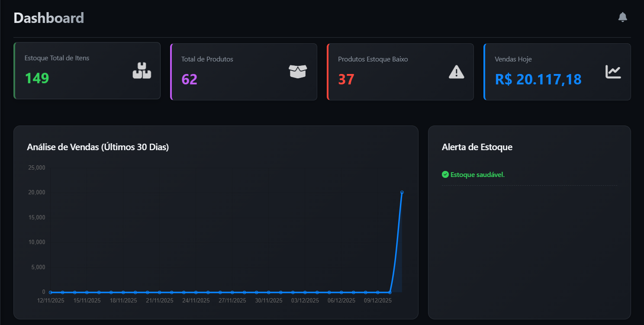Click the warning triangle icon on Produtos Estoque Baixo
The height and width of the screenshot is (325, 644).
click(x=456, y=72)
